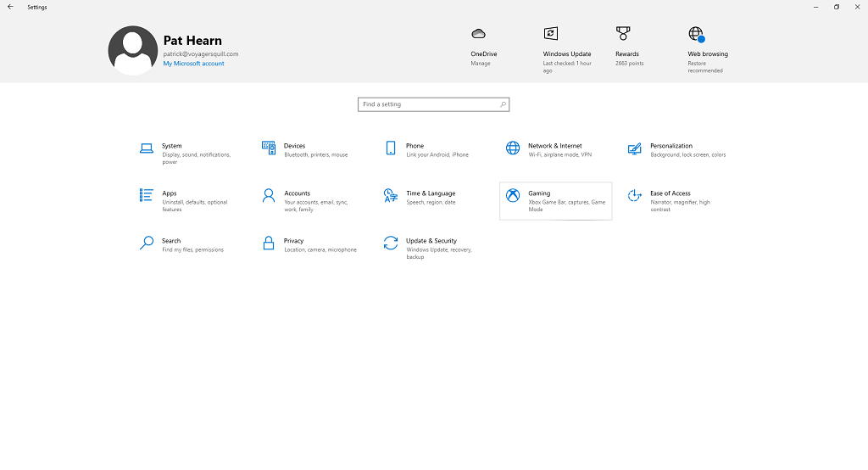Screen dimensions: 868x470
Task: Open the Personalization paintbrush icon
Action: [x=635, y=148]
